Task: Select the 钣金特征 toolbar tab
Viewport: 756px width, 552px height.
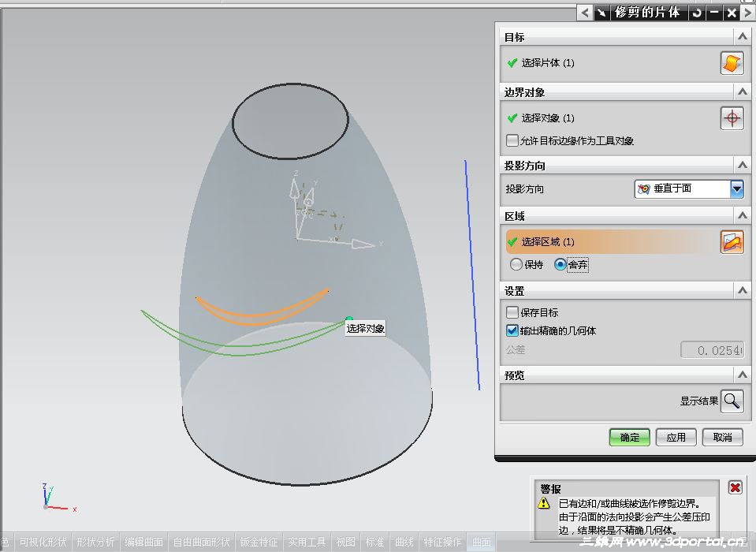Action: click(259, 543)
